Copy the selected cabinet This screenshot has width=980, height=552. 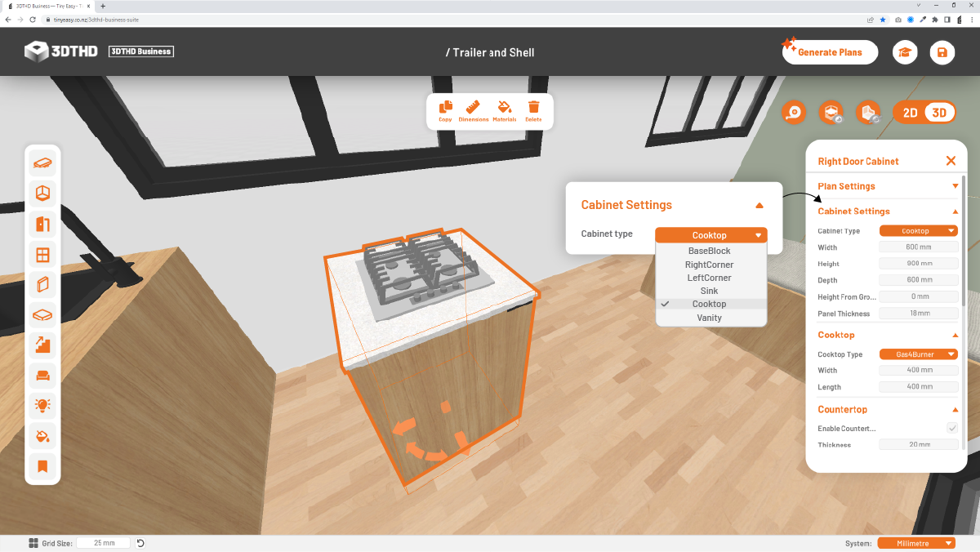pos(445,111)
